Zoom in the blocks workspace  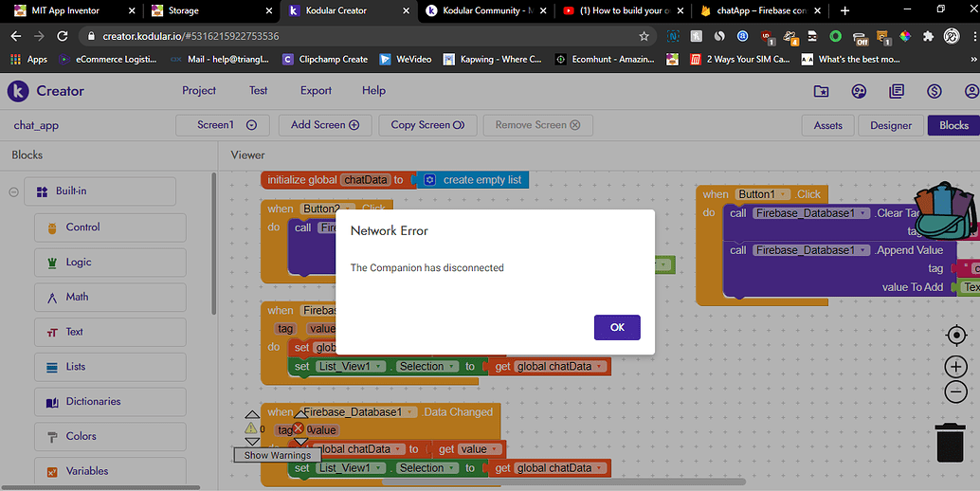coord(956,367)
